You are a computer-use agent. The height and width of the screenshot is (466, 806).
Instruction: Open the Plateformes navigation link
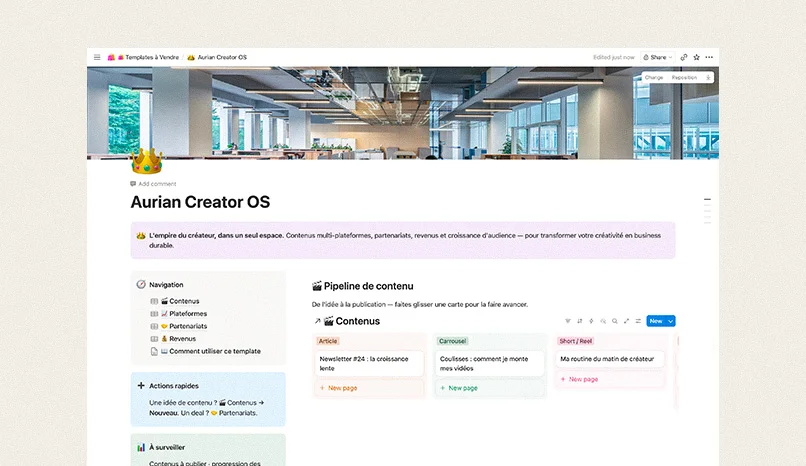184,313
